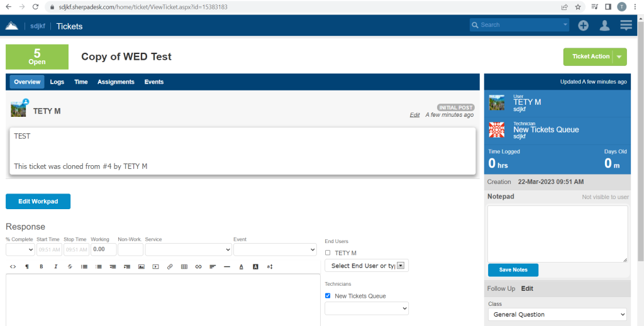Click the Stop Time input field
The image size is (644, 326).
tap(76, 249)
